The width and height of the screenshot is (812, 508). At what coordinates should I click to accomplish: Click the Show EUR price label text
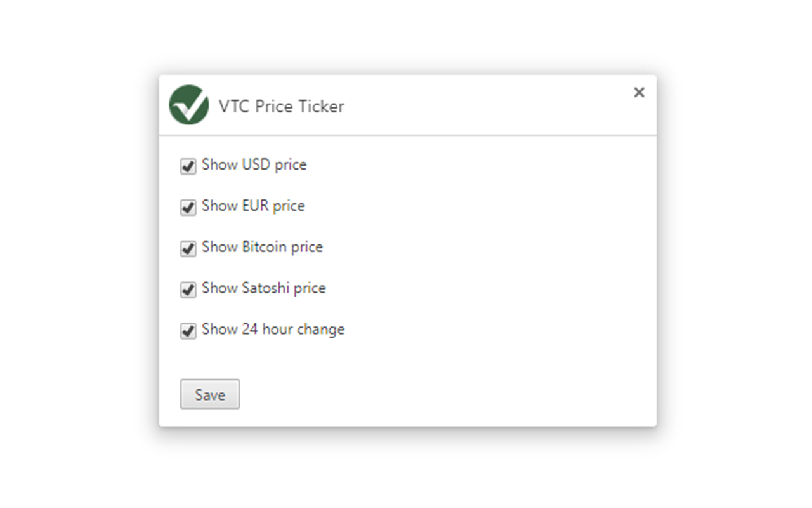(x=252, y=206)
